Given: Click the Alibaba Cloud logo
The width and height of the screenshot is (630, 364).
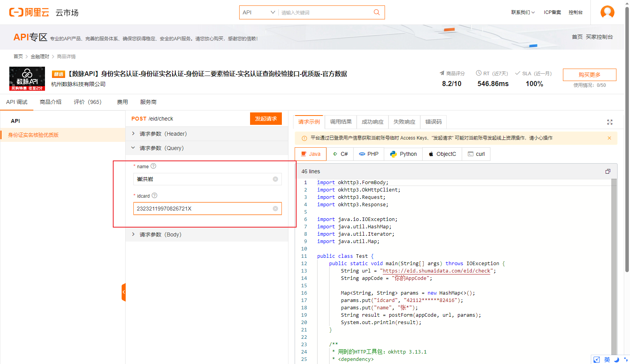Looking at the screenshot, I should (x=29, y=12).
